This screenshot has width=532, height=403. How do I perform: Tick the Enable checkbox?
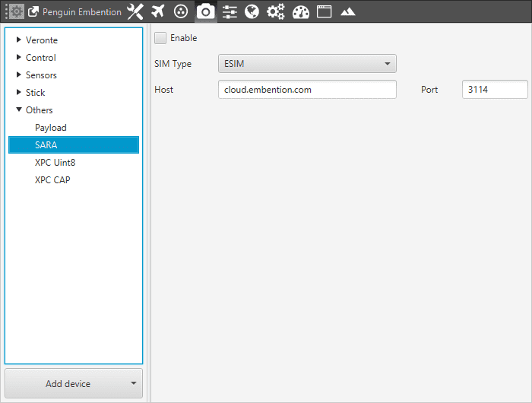pyautogui.click(x=160, y=38)
